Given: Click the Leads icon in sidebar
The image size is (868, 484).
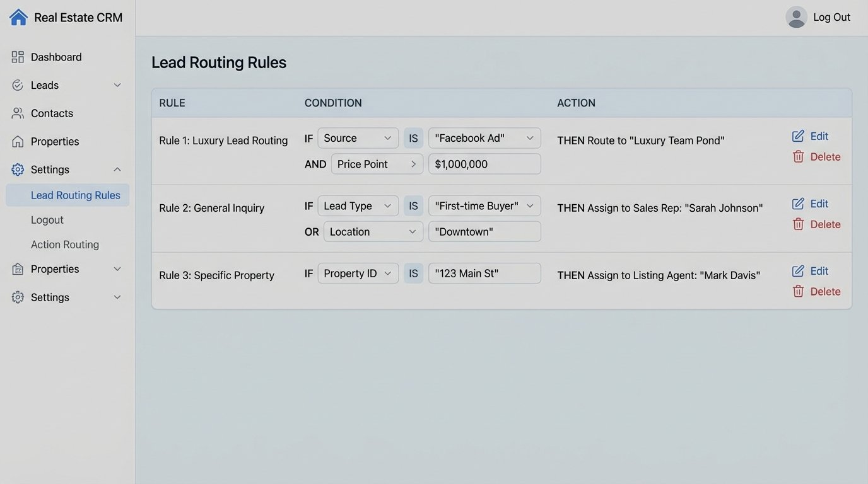Looking at the screenshot, I should point(17,84).
